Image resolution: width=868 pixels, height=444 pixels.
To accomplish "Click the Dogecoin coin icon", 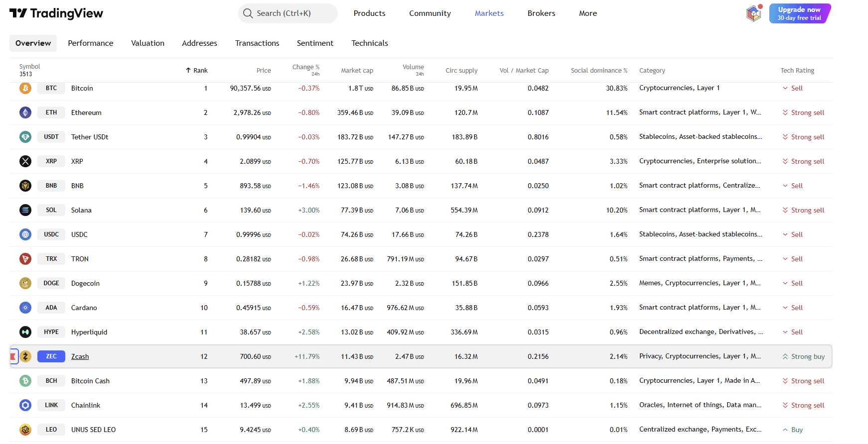I will [x=25, y=283].
